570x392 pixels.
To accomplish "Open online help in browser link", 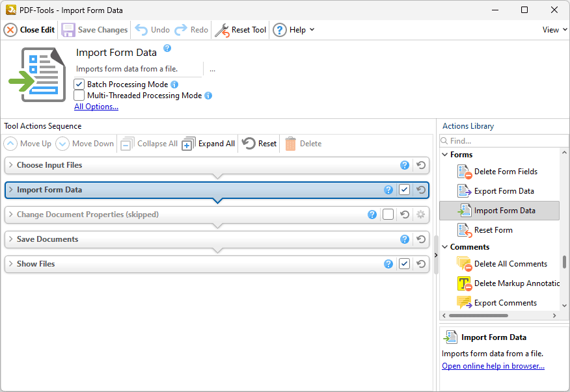I will 493,366.
